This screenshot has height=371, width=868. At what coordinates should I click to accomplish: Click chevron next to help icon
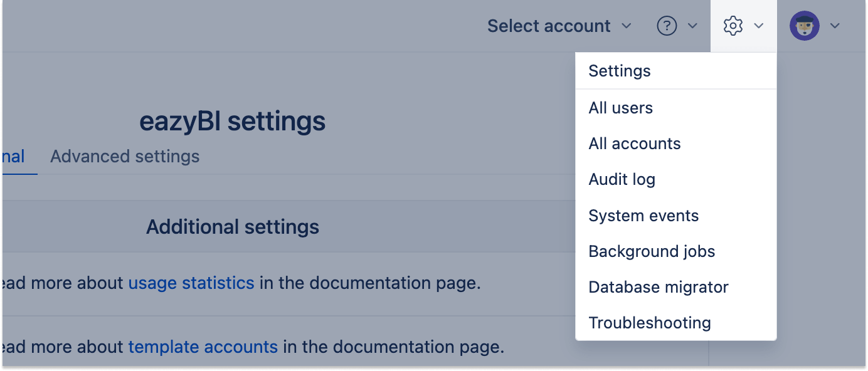[693, 26]
